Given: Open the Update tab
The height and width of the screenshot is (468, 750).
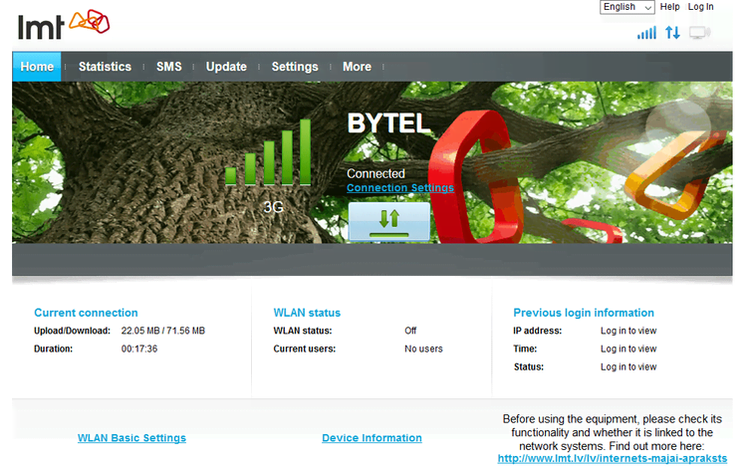Looking at the screenshot, I should [226, 67].
